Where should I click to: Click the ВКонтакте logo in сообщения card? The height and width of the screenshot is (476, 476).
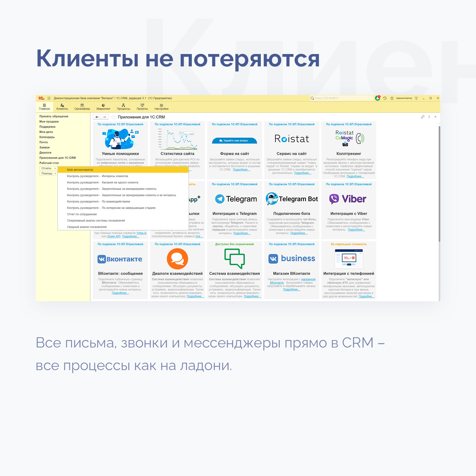[120, 259]
